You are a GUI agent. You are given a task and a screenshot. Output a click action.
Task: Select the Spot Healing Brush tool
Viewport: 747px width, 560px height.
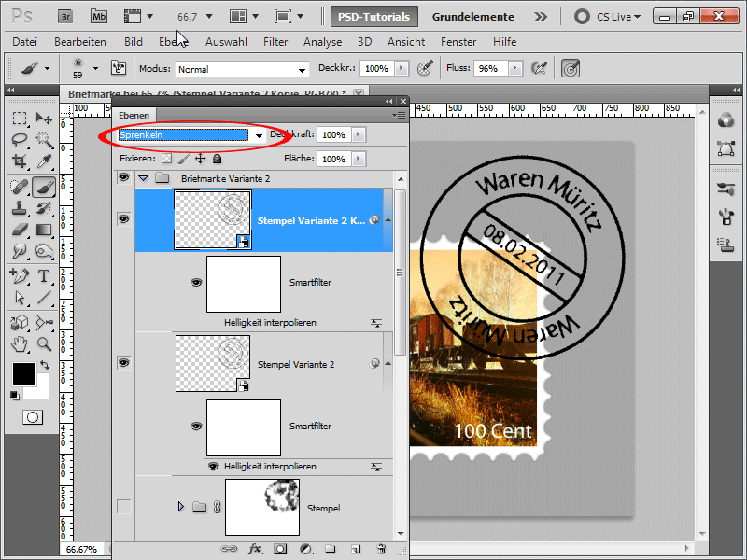19,187
